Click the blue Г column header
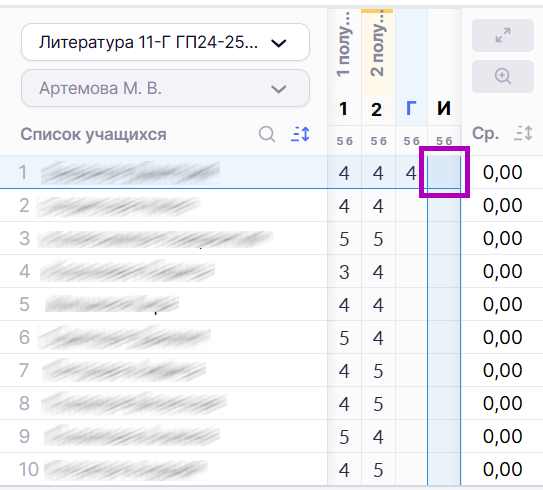The image size is (543, 490). click(x=411, y=109)
